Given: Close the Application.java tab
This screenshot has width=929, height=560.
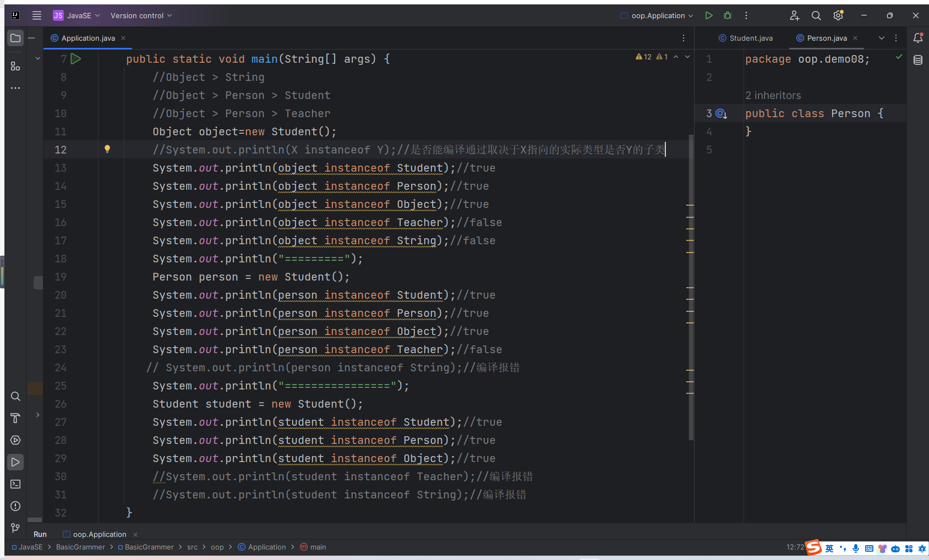Looking at the screenshot, I should point(123,38).
